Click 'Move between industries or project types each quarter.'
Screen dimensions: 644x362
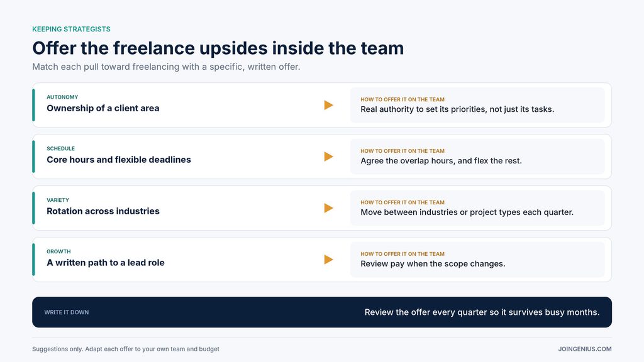467,212
